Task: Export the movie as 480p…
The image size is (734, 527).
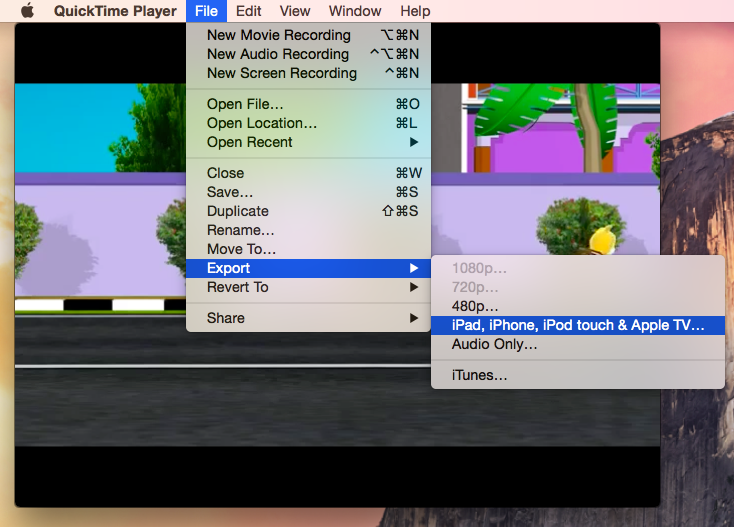Action: (578, 306)
